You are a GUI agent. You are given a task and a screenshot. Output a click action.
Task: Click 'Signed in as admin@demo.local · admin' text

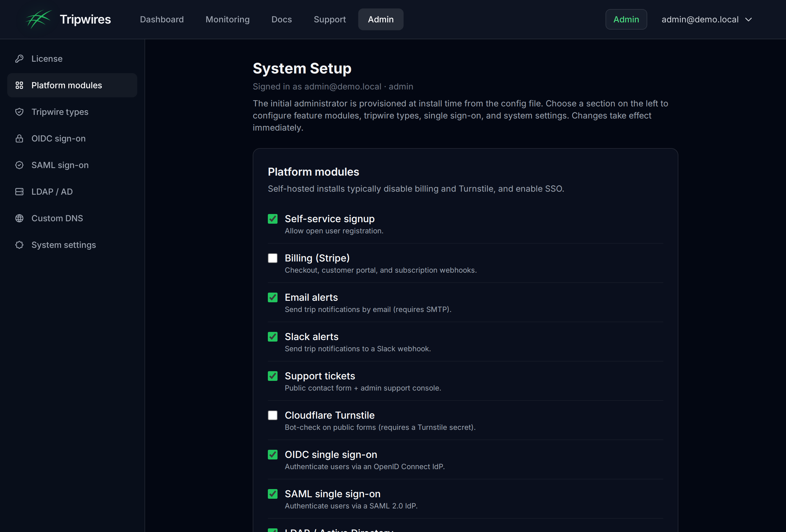point(333,86)
